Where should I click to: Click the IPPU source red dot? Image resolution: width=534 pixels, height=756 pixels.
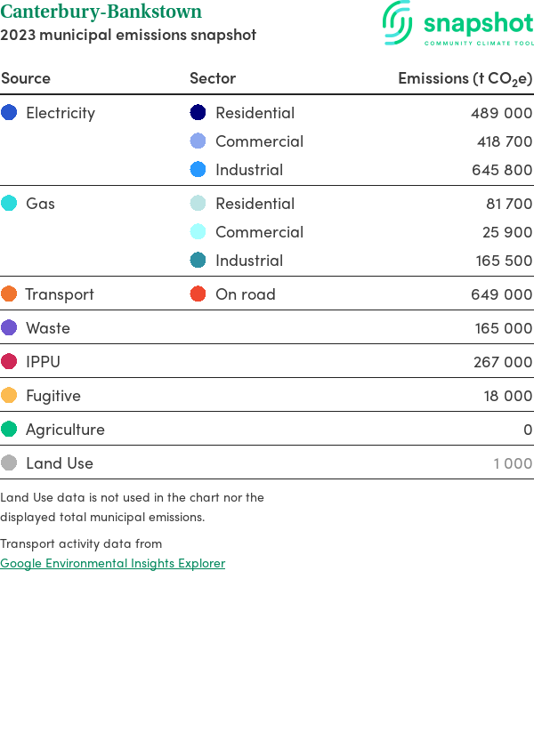coord(9,362)
